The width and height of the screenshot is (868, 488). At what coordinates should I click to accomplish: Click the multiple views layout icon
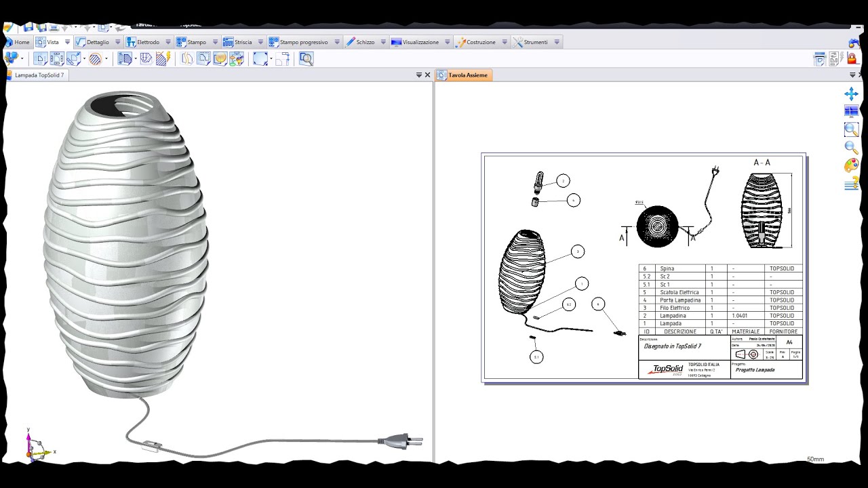click(57, 59)
